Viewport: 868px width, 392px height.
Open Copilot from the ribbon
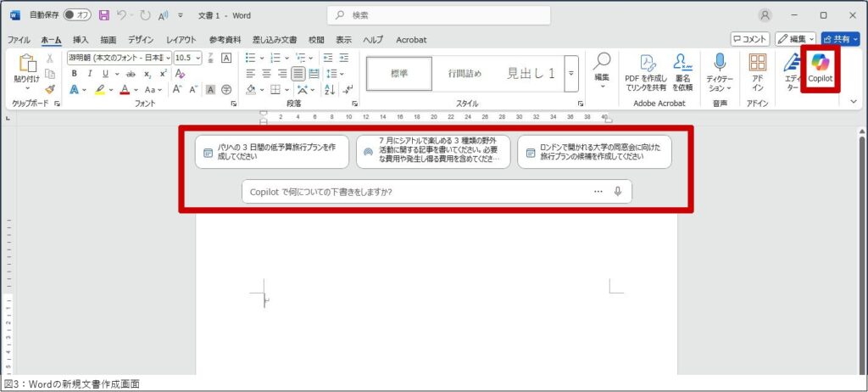(819, 69)
